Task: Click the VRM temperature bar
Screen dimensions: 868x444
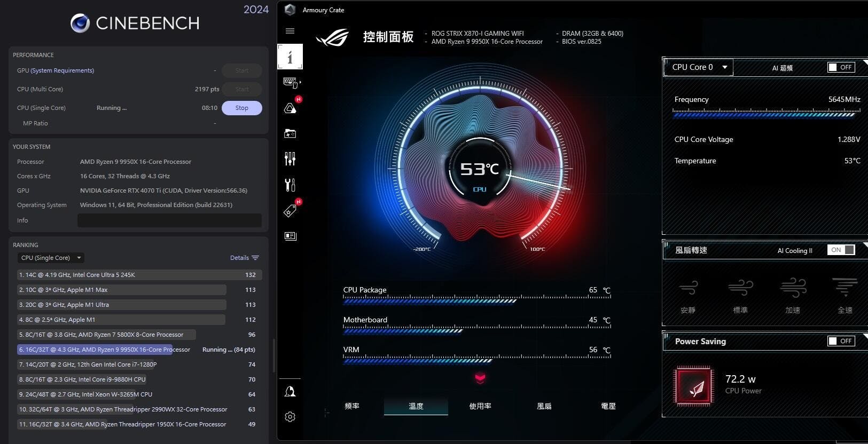Action: point(476,360)
